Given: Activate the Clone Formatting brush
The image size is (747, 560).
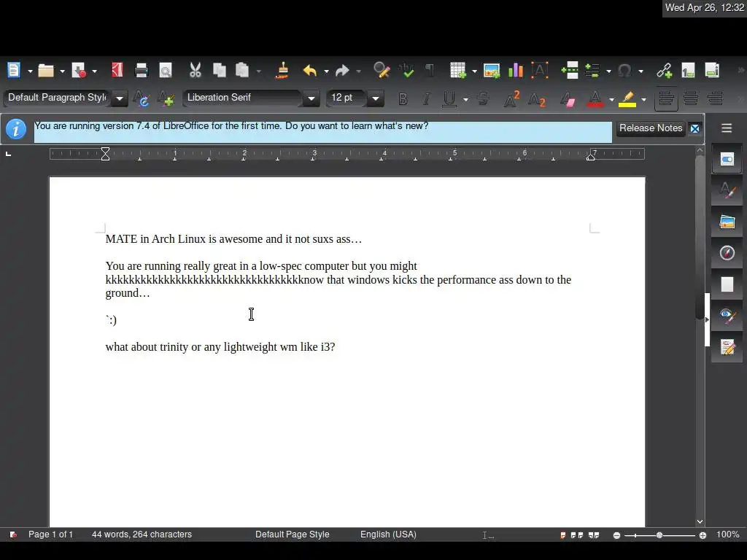Looking at the screenshot, I should (x=282, y=71).
